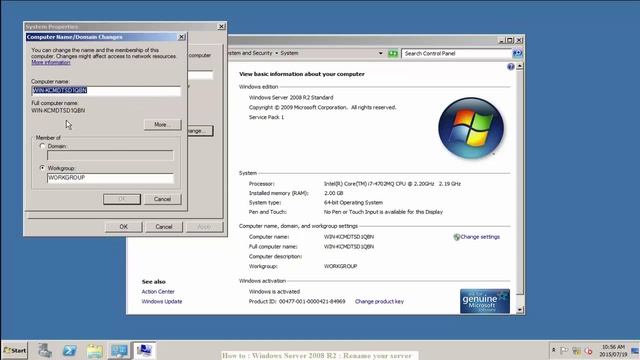Click the 64-bit Operating System value
This screenshot has width=640, height=360.
coord(353,202)
